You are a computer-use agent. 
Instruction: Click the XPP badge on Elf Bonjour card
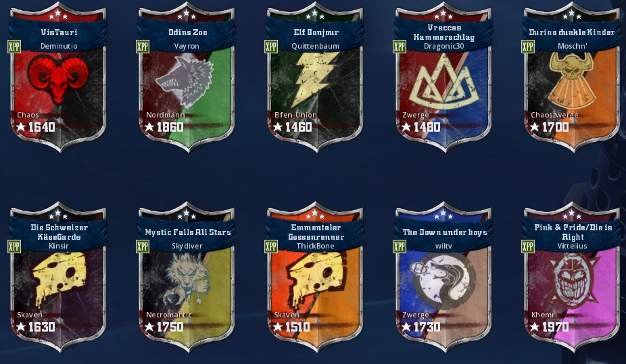point(271,46)
